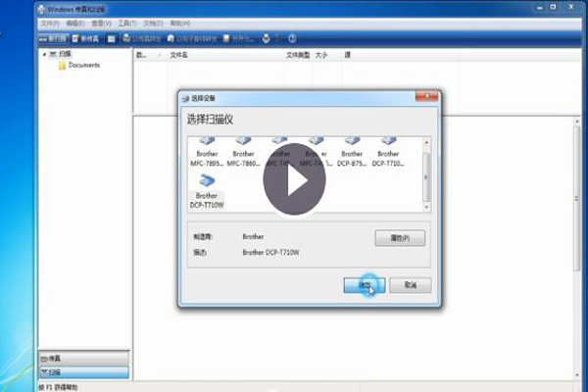Viewport: 588px width, 392px height.
Task: Open scanner 属性(P) properties button
Action: pyautogui.click(x=400, y=238)
